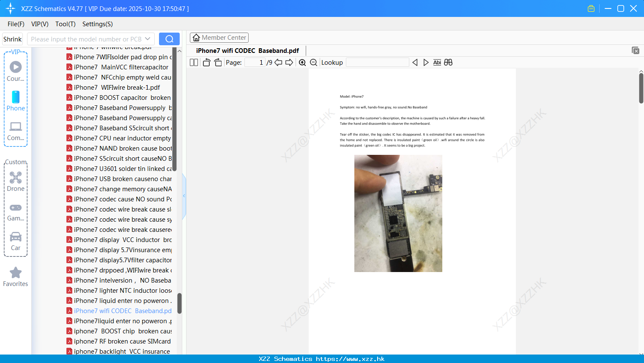Click the yellow VIP gift icon in title bar
The height and width of the screenshot is (363, 644).
tap(591, 8)
